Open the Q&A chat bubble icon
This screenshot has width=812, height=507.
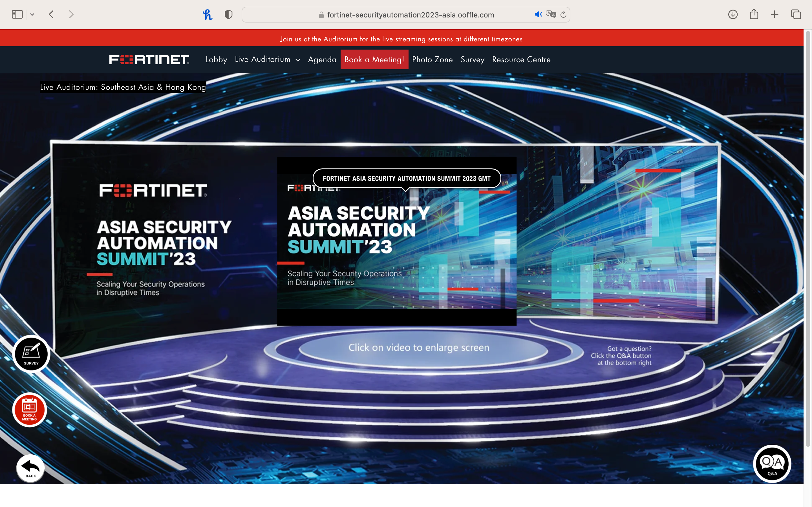[x=772, y=464]
